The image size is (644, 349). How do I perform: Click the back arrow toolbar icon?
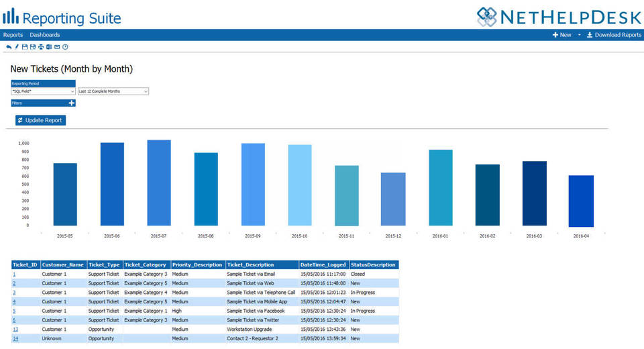tap(9, 47)
